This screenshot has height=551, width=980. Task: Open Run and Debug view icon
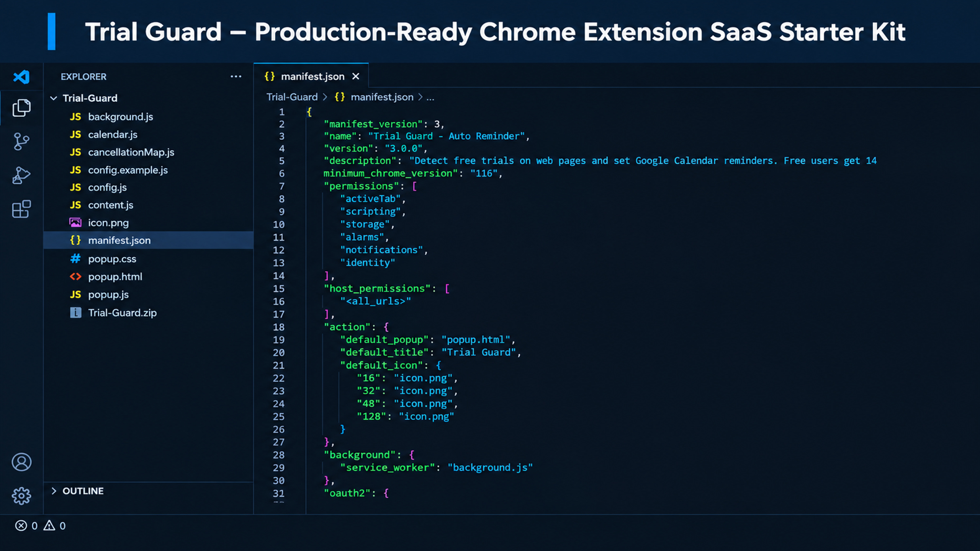(21, 175)
